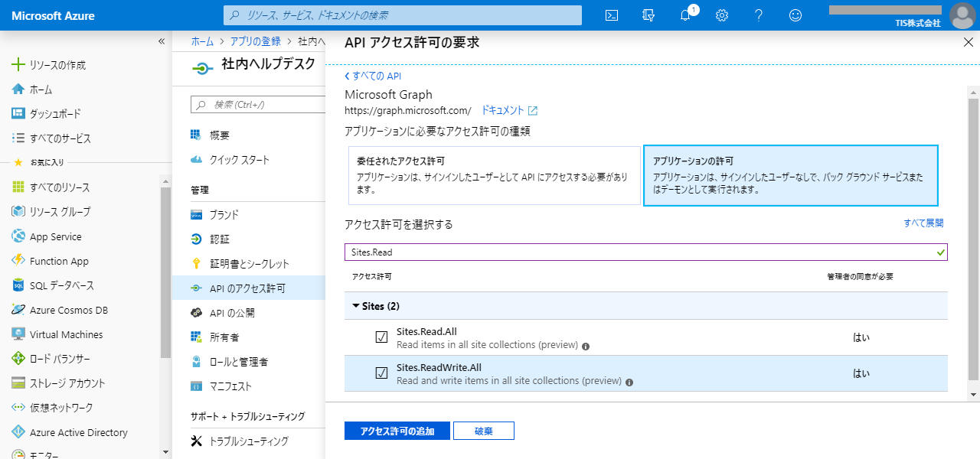
Task: Click the Function App lightning icon
Action: (18, 261)
